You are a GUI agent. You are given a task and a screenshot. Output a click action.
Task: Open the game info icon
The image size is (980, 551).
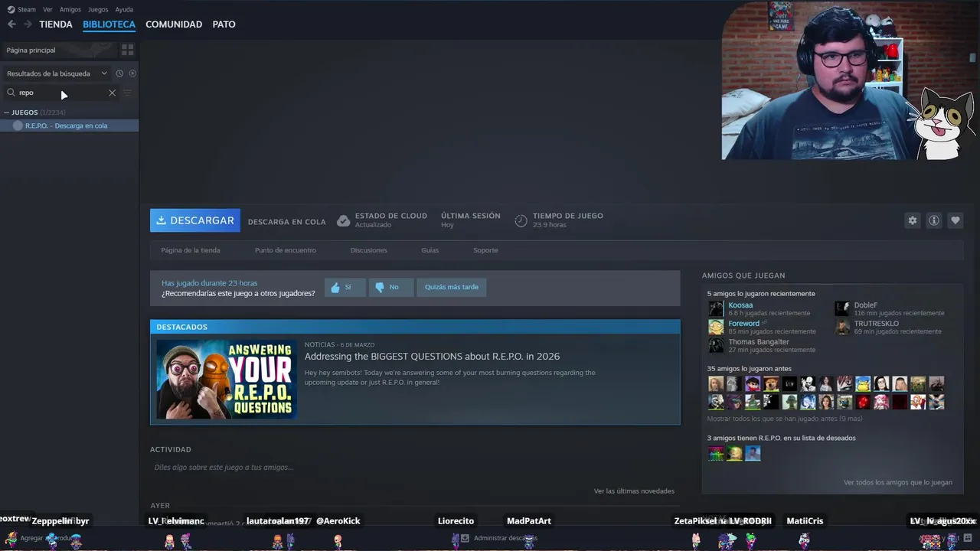click(934, 220)
